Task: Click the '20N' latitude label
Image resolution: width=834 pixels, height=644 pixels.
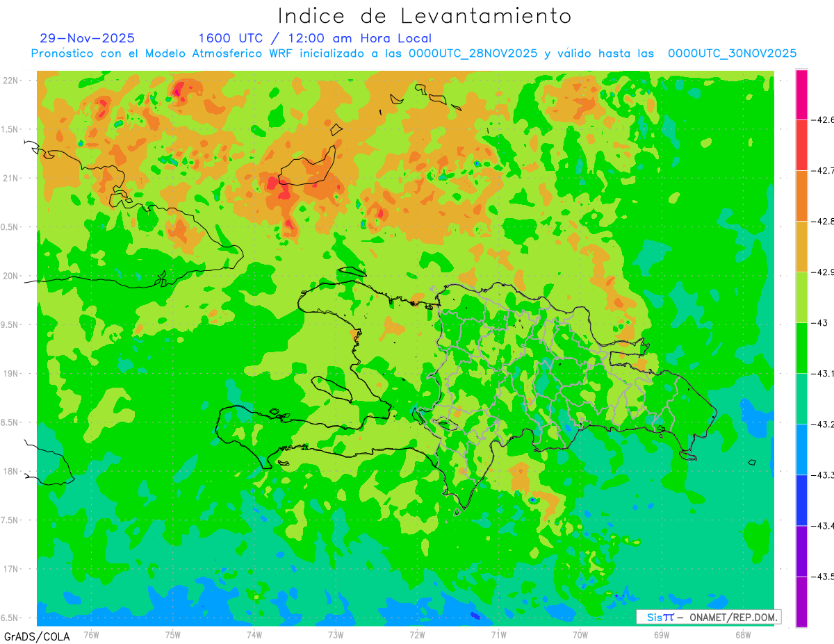Action: (x=11, y=276)
